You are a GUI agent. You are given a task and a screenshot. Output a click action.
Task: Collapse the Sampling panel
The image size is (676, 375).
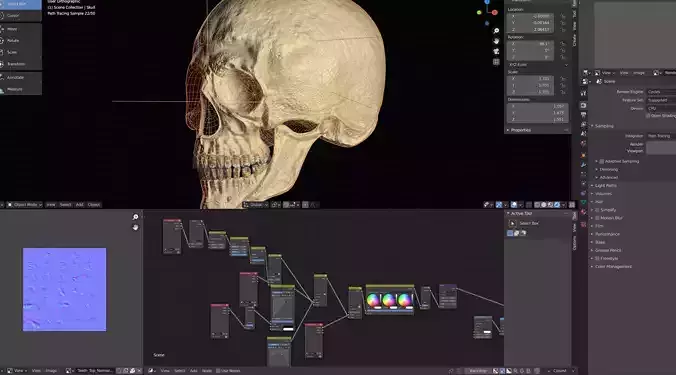(x=604, y=126)
